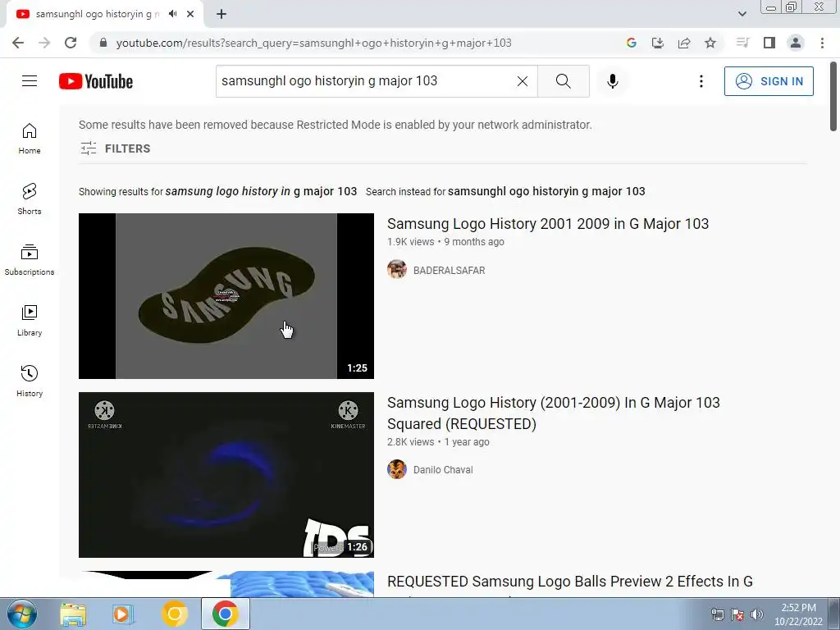
Task: Click the SIGN IN button
Action: [768, 81]
